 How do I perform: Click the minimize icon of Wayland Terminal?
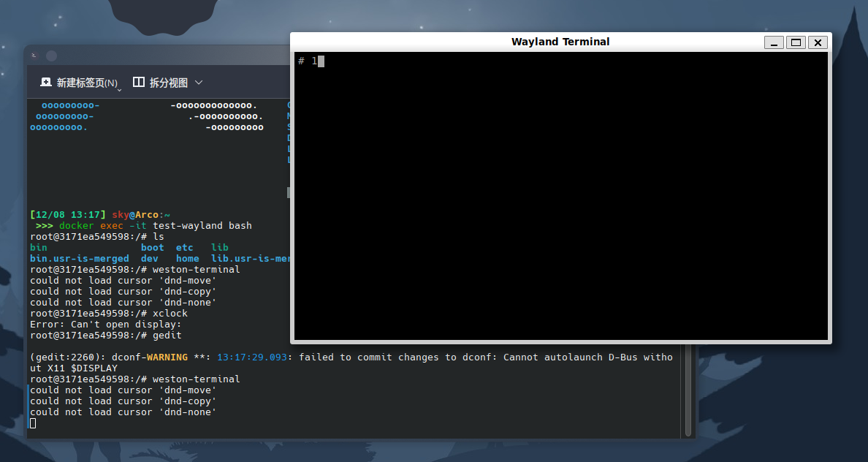pos(774,42)
